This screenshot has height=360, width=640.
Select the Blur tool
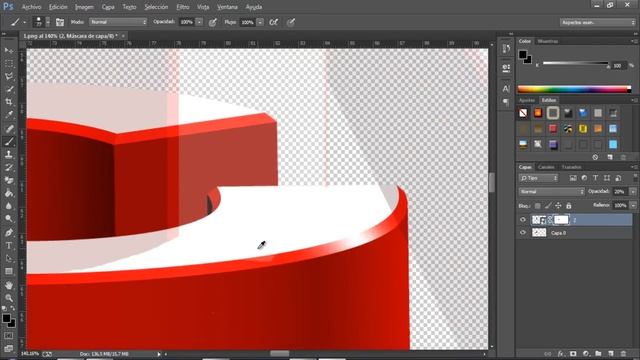pyautogui.click(x=9, y=206)
